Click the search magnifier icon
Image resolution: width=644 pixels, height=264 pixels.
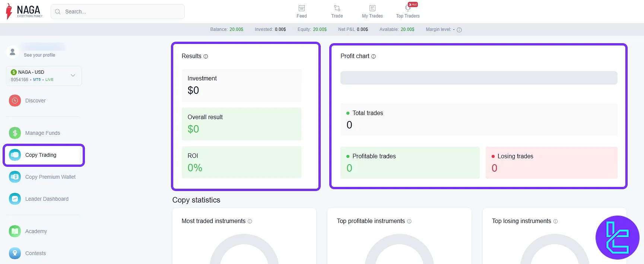pos(58,12)
